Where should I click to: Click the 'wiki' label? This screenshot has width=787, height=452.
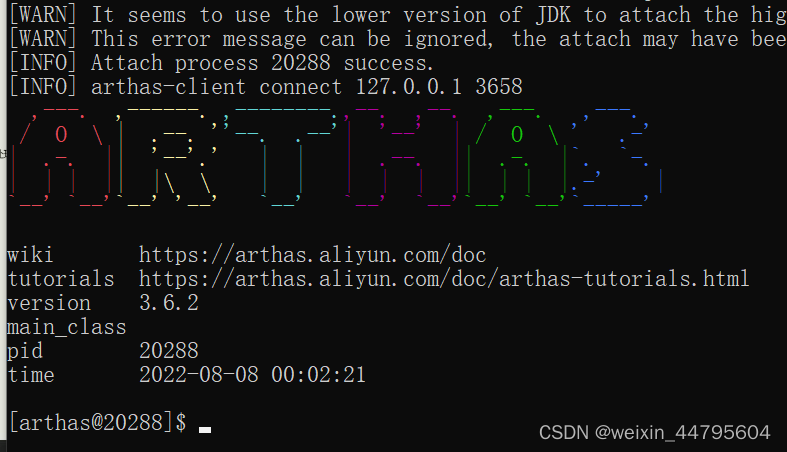pos(30,255)
